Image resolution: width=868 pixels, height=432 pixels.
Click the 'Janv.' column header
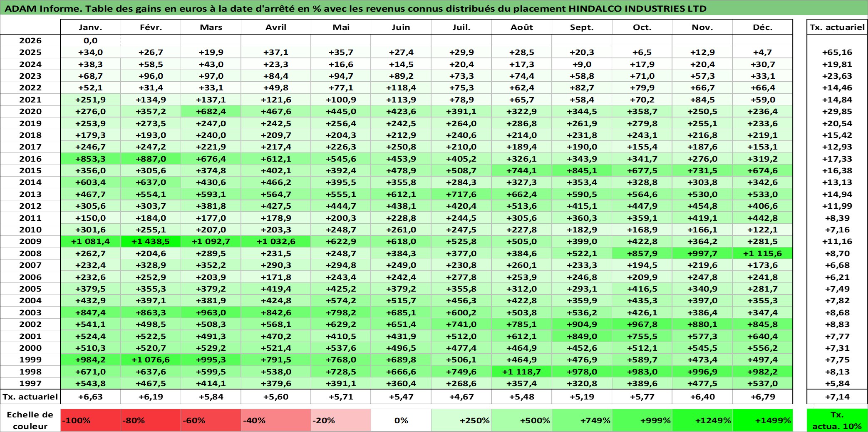(91, 27)
